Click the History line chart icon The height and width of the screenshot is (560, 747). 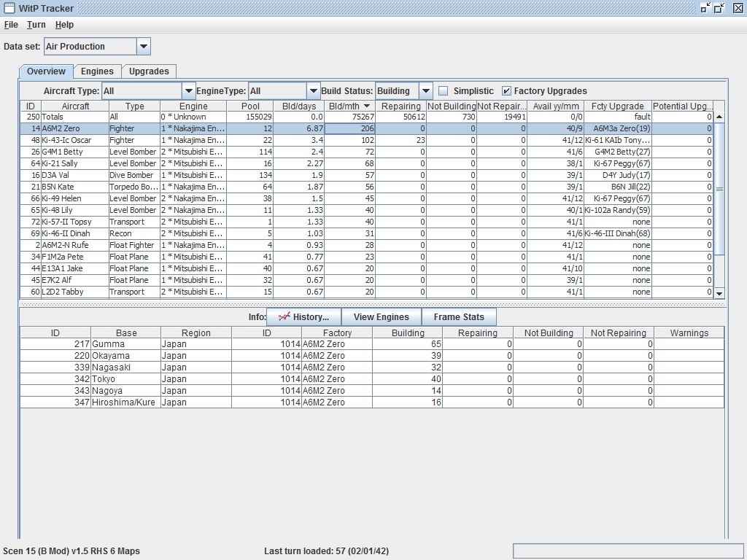tap(285, 316)
